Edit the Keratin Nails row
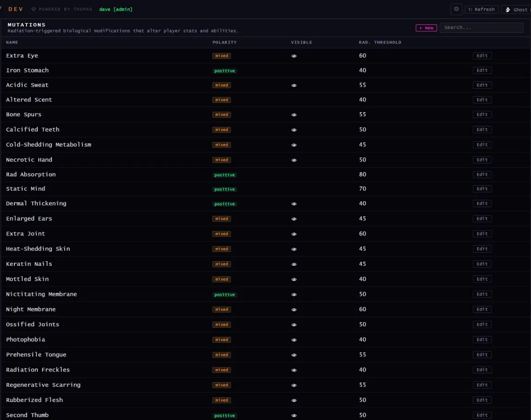The image size is (531, 420). (x=482, y=264)
